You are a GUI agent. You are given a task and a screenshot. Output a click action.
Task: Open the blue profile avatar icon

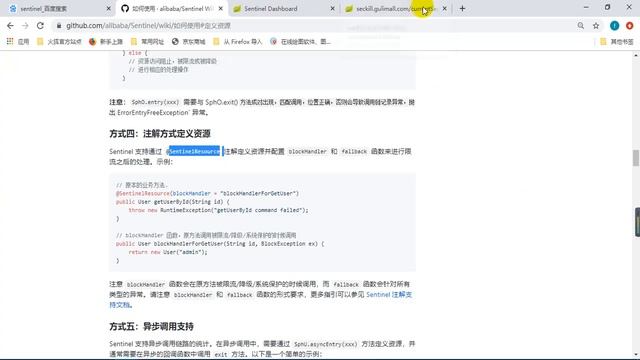pos(614,26)
